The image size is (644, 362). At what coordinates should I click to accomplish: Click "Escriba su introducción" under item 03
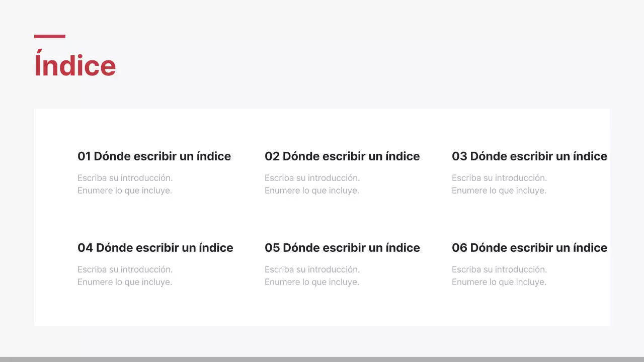499,178
